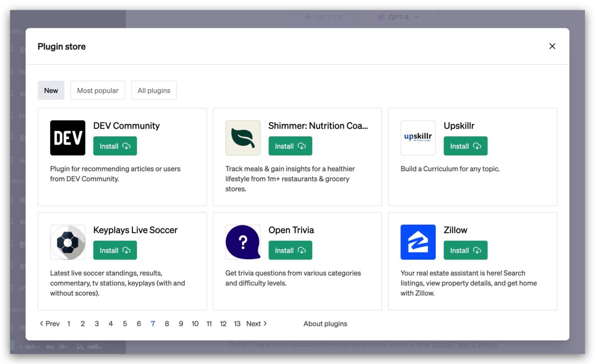Click the Shimmer 'Track meals' description text
The height and width of the screenshot is (364, 595).
pos(290,179)
